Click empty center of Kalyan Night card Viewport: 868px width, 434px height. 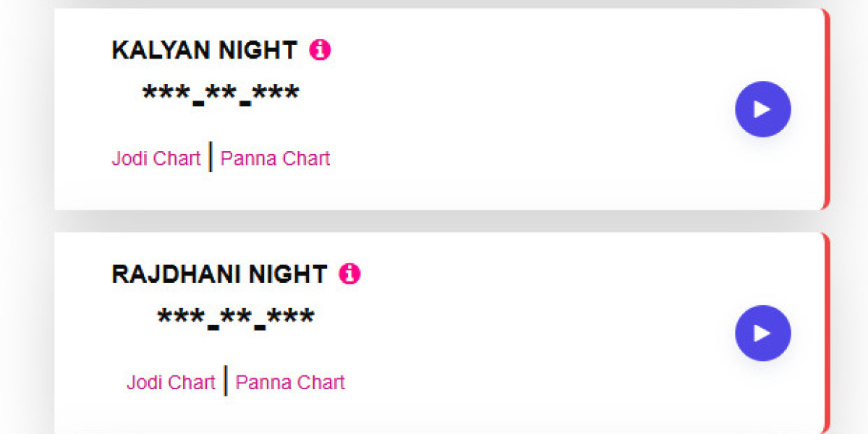(506, 109)
